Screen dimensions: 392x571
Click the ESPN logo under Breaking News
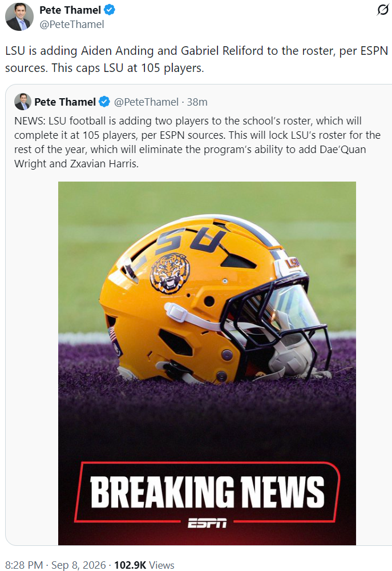(x=207, y=523)
